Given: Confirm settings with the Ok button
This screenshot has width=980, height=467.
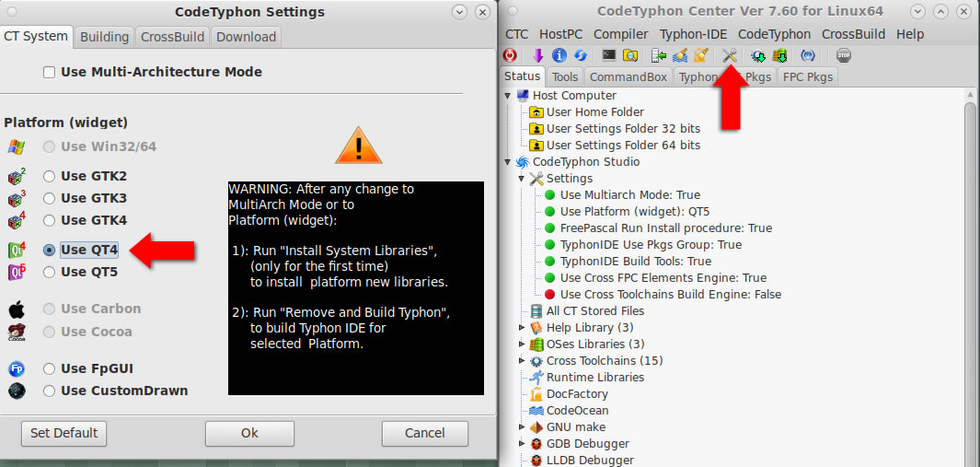Looking at the screenshot, I should [249, 433].
